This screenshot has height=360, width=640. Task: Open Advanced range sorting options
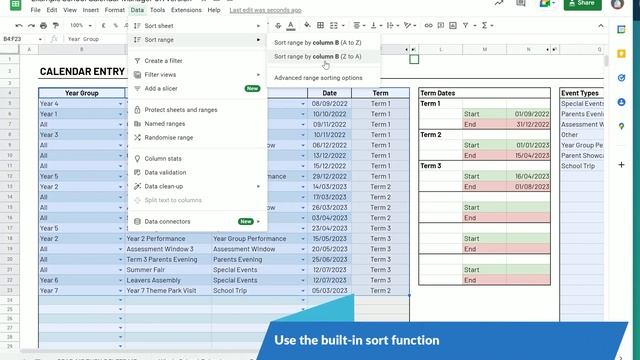click(318, 78)
